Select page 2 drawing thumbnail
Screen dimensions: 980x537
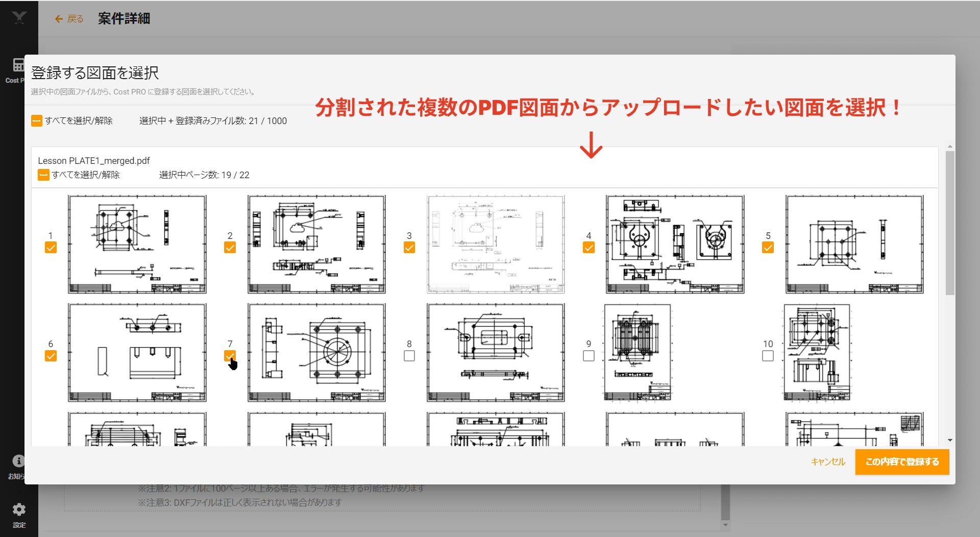pyautogui.click(x=316, y=244)
